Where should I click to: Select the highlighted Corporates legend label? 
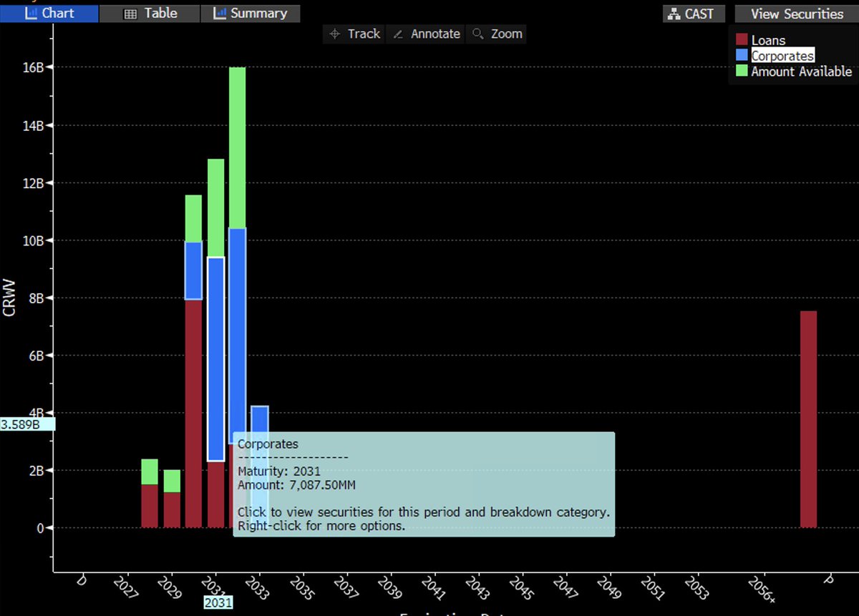[782, 56]
